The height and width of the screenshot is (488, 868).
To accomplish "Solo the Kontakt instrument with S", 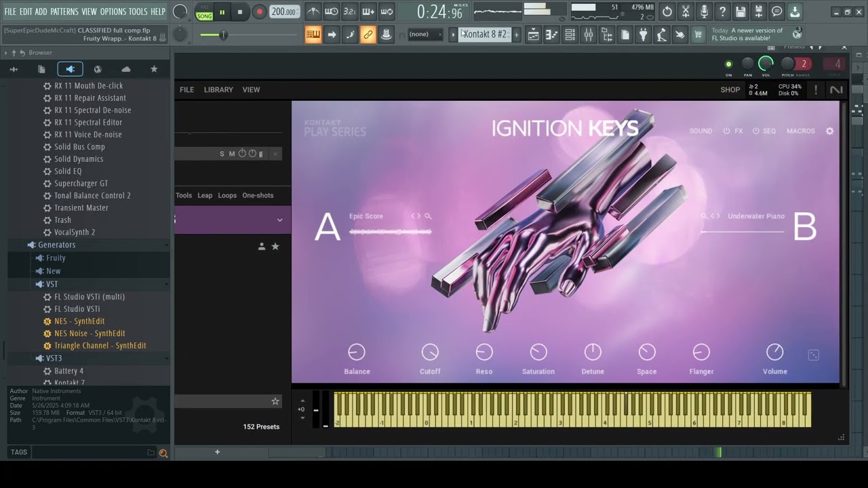I will click(222, 154).
